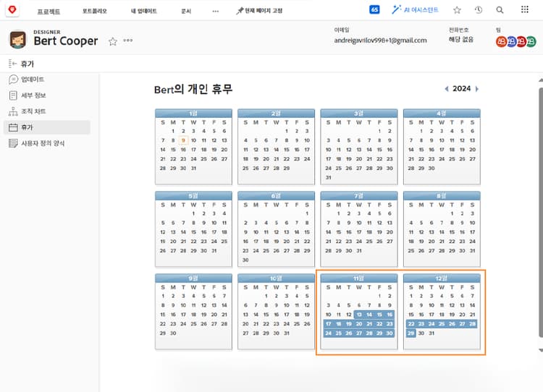
Task: Click the highlighted January 9 date
Action: pyautogui.click(x=183, y=140)
